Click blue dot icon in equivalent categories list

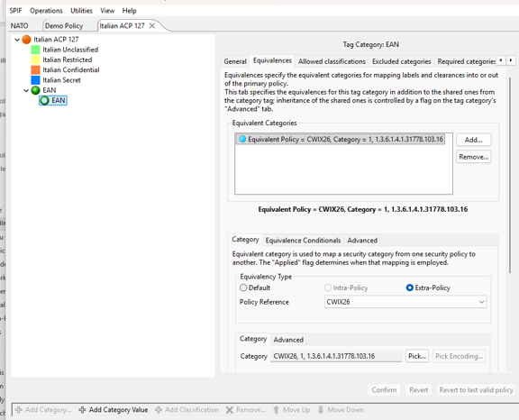pyautogui.click(x=242, y=139)
